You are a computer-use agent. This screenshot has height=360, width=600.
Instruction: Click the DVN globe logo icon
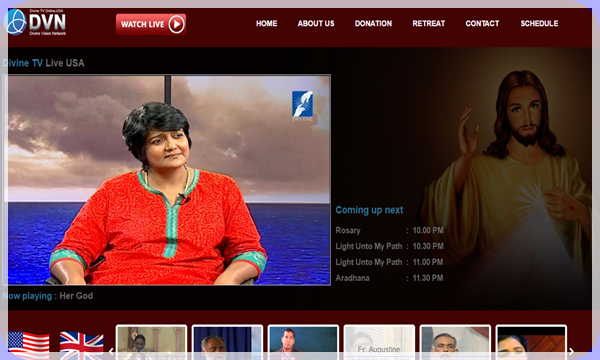click(15, 22)
